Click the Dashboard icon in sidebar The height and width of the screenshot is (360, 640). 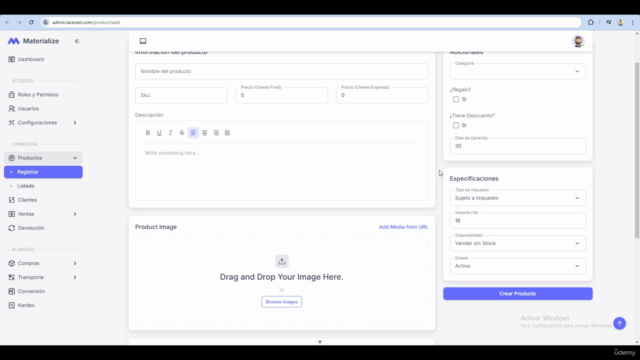pyautogui.click(x=11, y=59)
